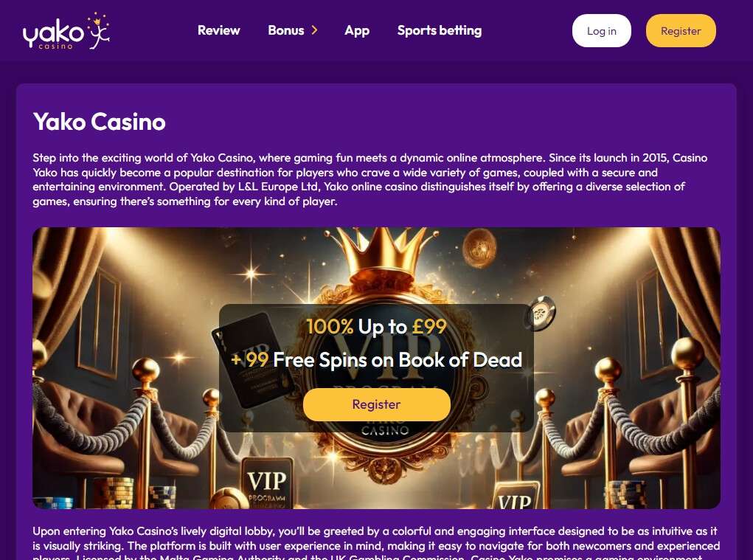Click the yellow Register button in header
Image resolution: width=753 pixels, height=560 pixels.
(x=681, y=31)
